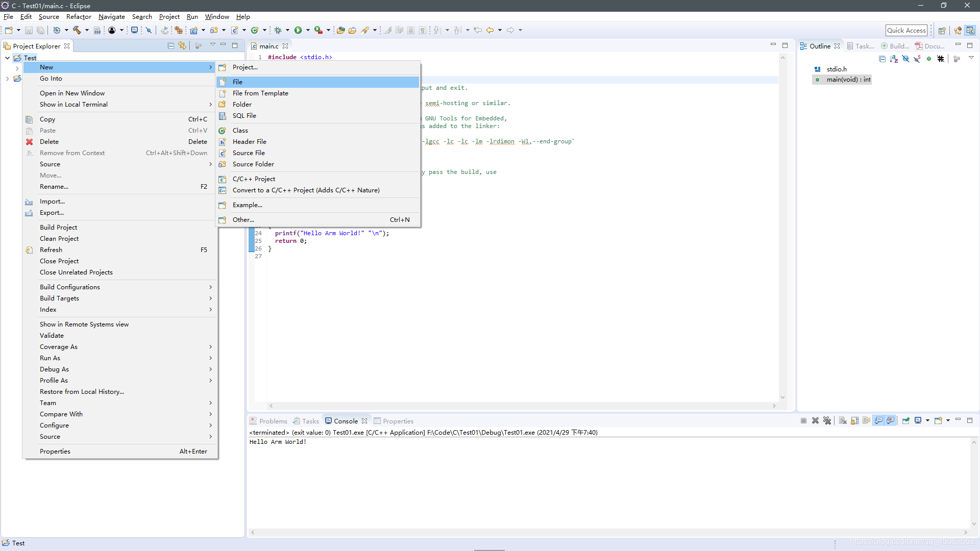Click Delete in the context menu
980x551 pixels.
coord(120,141)
